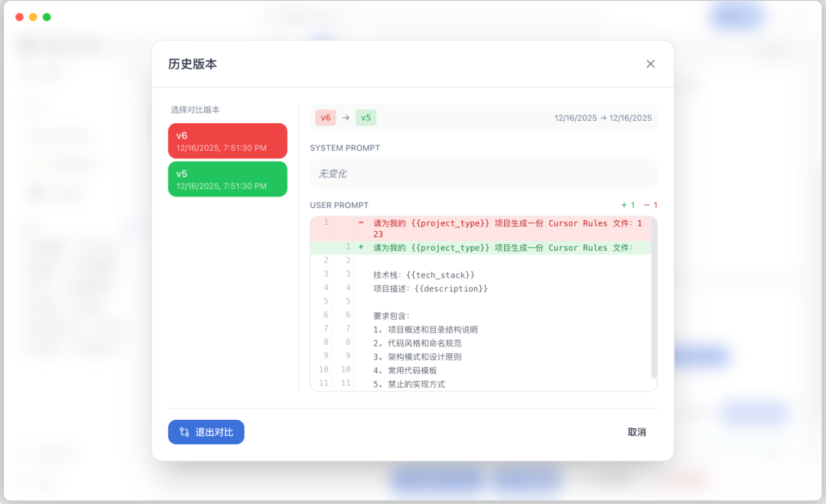Click the 取消 button
The width and height of the screenshot is (826, 504).
[x=636, y=432]
